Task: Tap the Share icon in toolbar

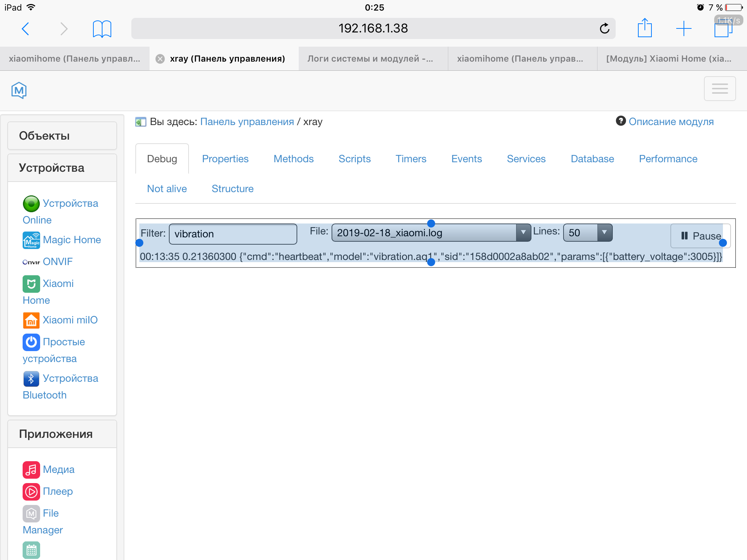Action: [x=645, y=28]
